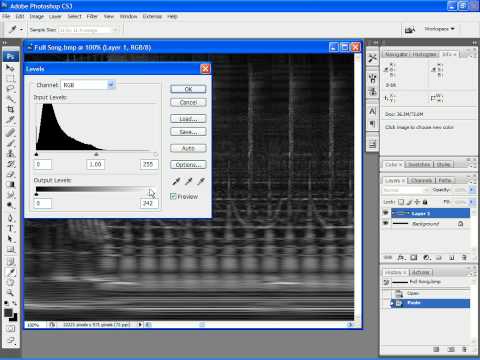Image resolution: width=480 pixels, height=360 pixels.
Task: Click the Save... button in Levels
Action: (188, 132)
